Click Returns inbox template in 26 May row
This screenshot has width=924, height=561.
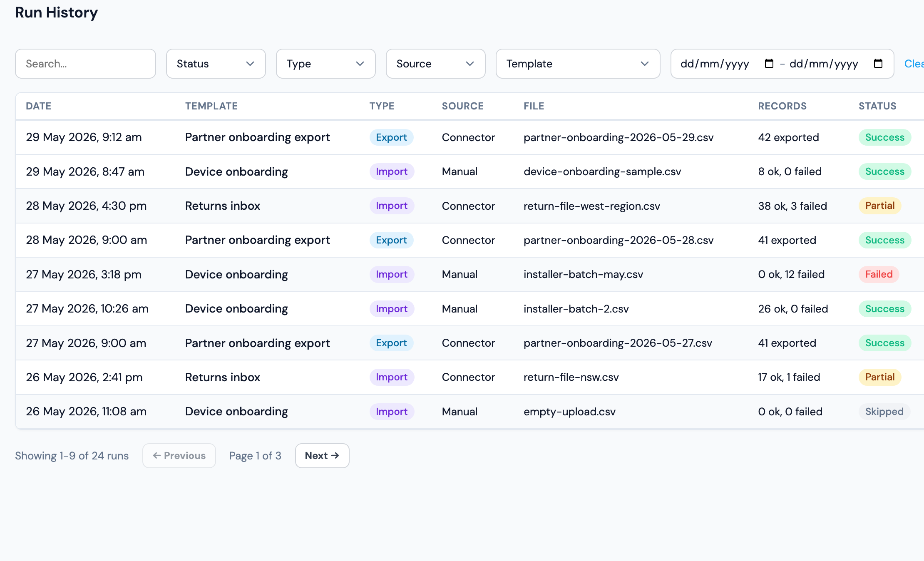pyautogui.click(x=223, y=377)
